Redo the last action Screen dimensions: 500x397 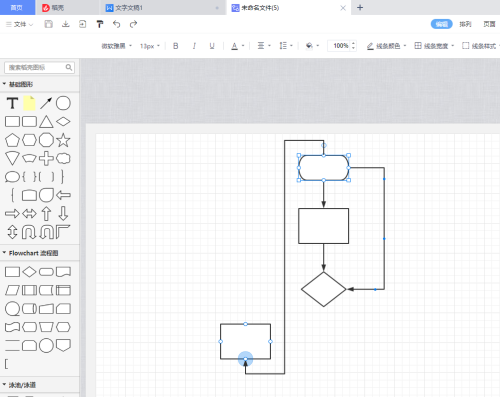click(x=133, y=24)
